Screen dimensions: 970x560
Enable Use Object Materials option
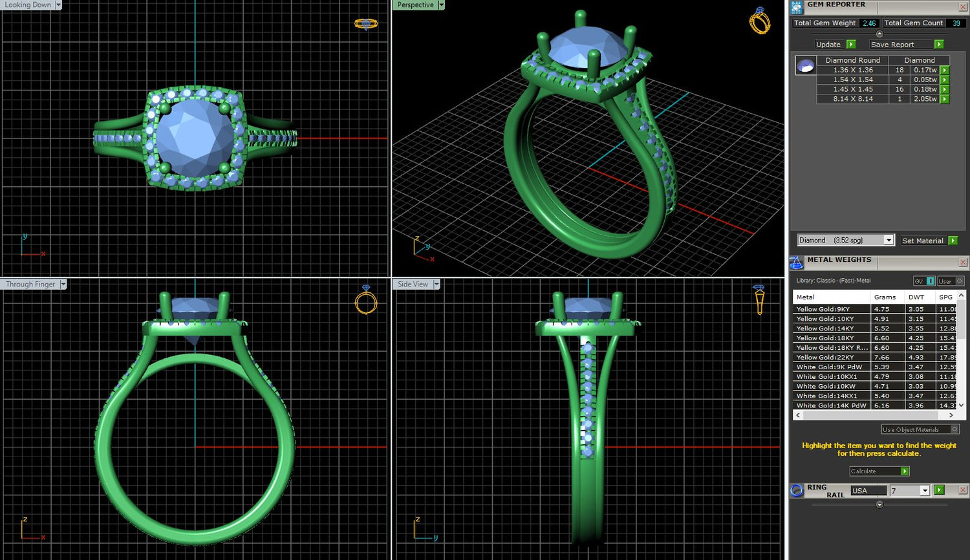954,429
